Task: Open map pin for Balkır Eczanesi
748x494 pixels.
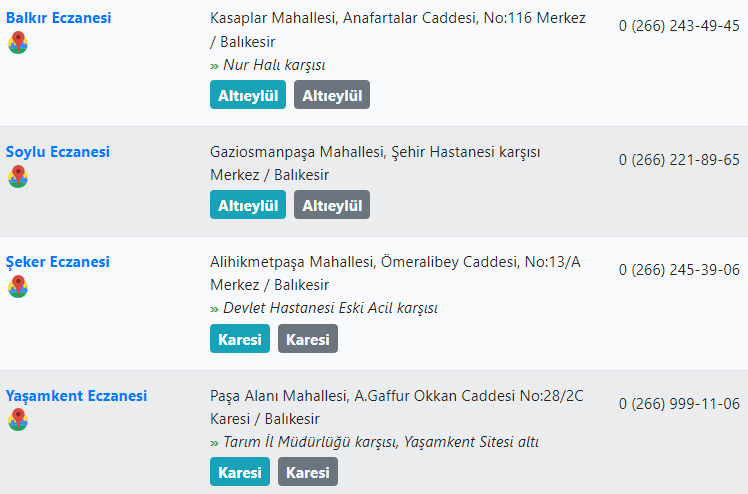Action: 18,42
